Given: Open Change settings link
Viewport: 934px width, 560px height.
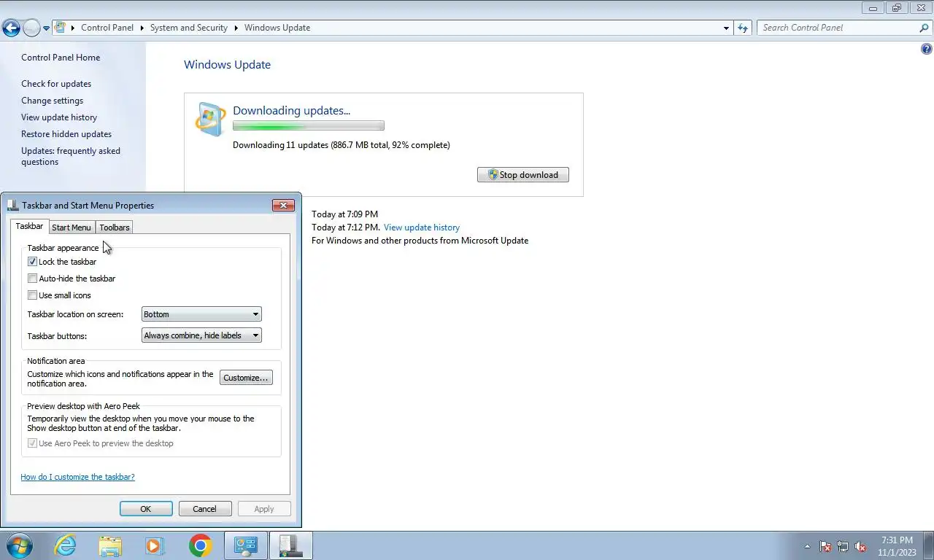Looking at the screenshot, I should [x=53, y=101].
